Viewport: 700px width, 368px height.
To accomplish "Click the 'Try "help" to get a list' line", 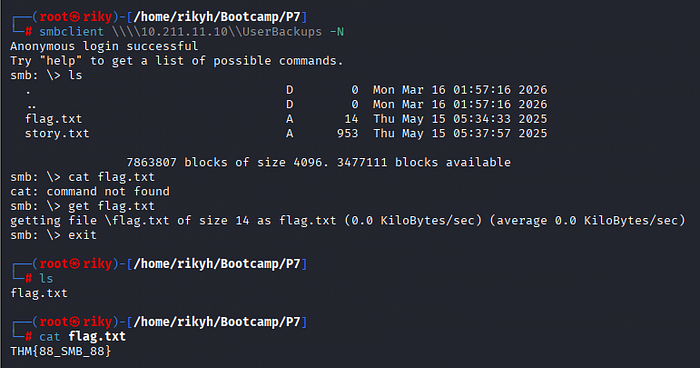I will 176,61.
